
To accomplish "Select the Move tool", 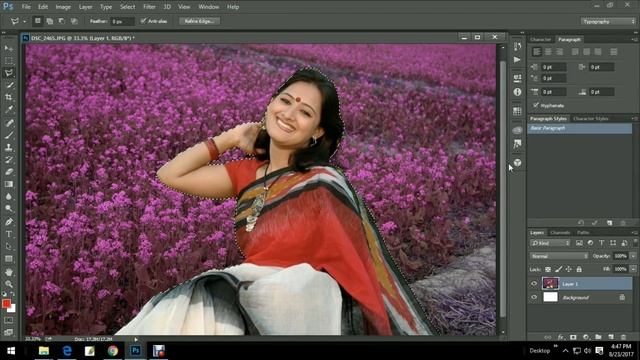I will (9, 49).
